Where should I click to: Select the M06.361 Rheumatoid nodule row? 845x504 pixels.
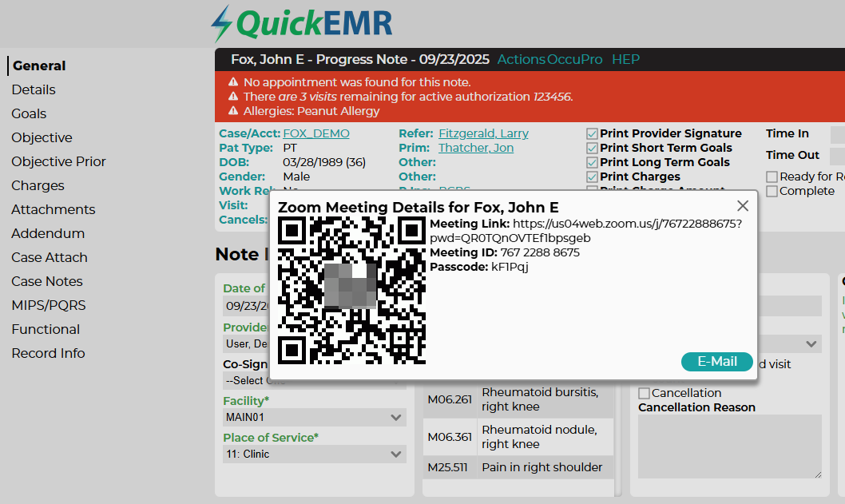[518, 437]
